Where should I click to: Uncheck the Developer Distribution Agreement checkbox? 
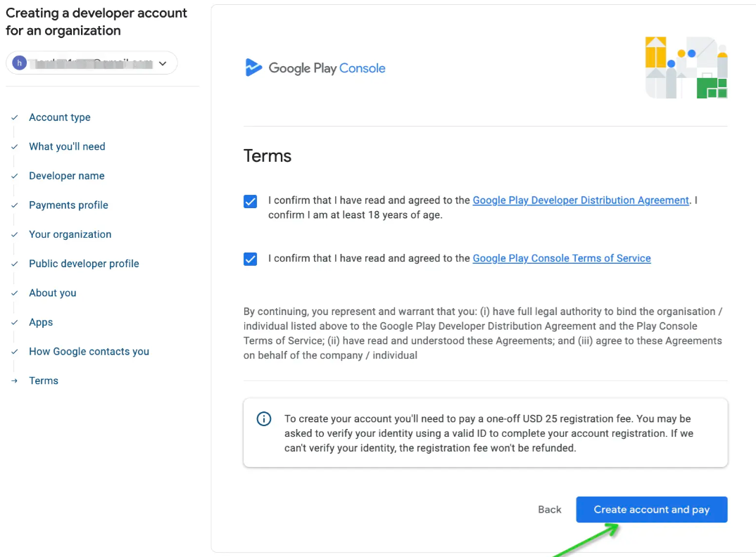click(x=250, y=202)
